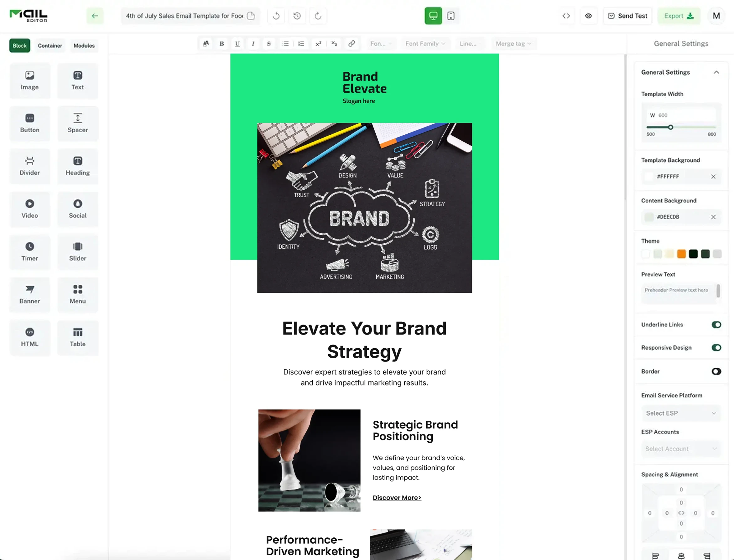Screen dimensions: 734x560
Task: Click the redo icon
Action: (x=318, y=16)
